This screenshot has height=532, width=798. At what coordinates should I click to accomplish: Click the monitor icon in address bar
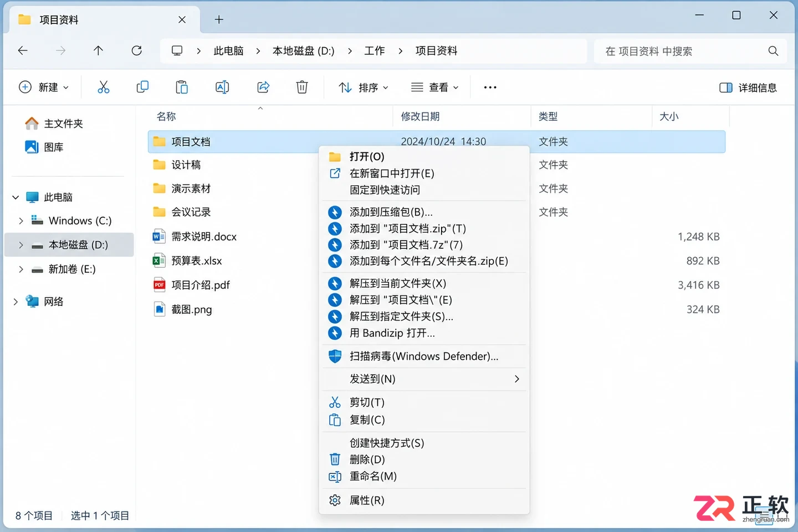(177, 51)
